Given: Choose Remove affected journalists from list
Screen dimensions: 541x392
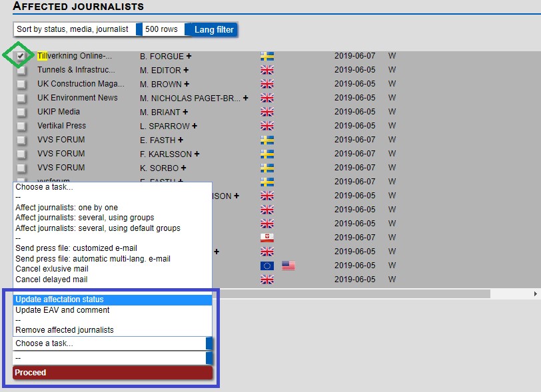Looking at the screenshot, I should [65, 330].
